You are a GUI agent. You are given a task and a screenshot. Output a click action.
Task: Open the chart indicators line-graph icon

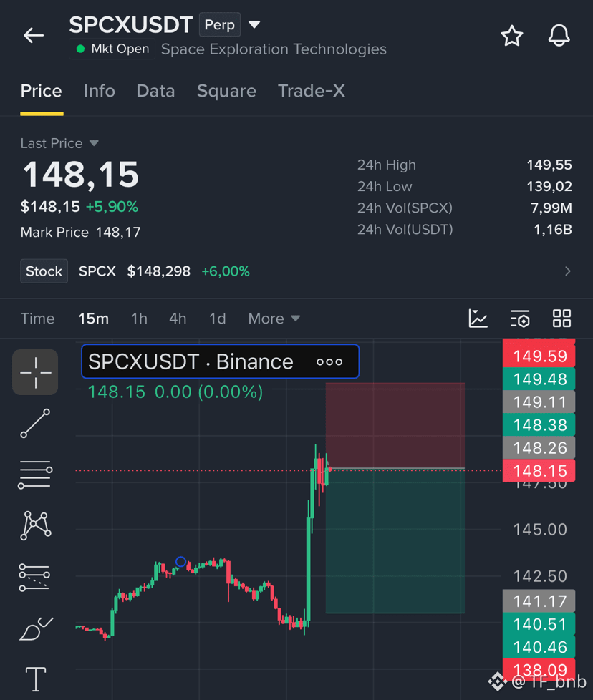pyautogui.click(x=478, y=319)
